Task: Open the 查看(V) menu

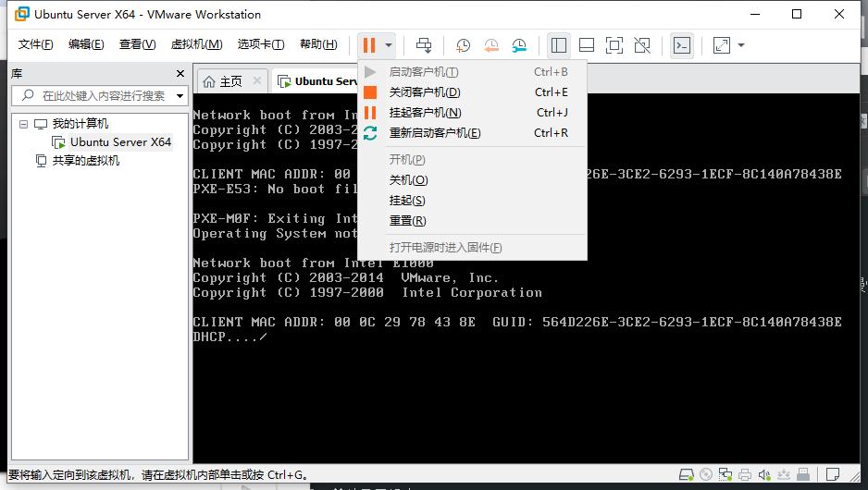Action: pyautogui.click(x=137, y=44)
